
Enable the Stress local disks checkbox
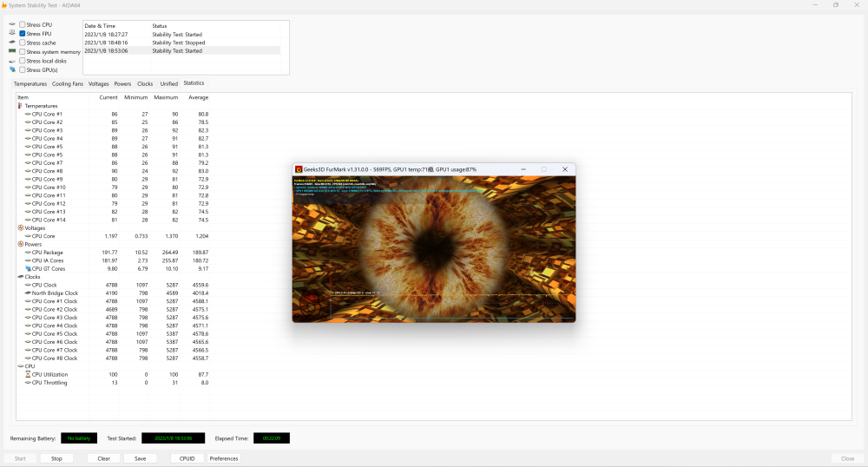click(23, 61)
